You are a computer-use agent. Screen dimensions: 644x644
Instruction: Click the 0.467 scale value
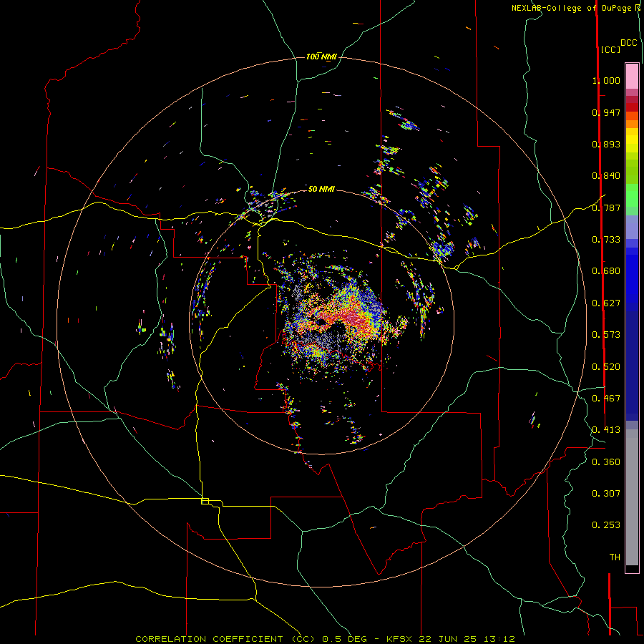(x=606, y=399)
